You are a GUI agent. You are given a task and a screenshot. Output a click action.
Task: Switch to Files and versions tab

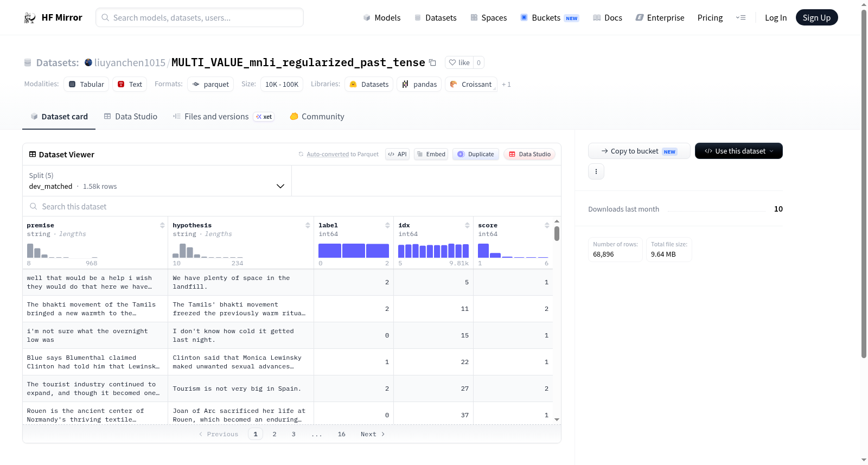pos(224,117)
